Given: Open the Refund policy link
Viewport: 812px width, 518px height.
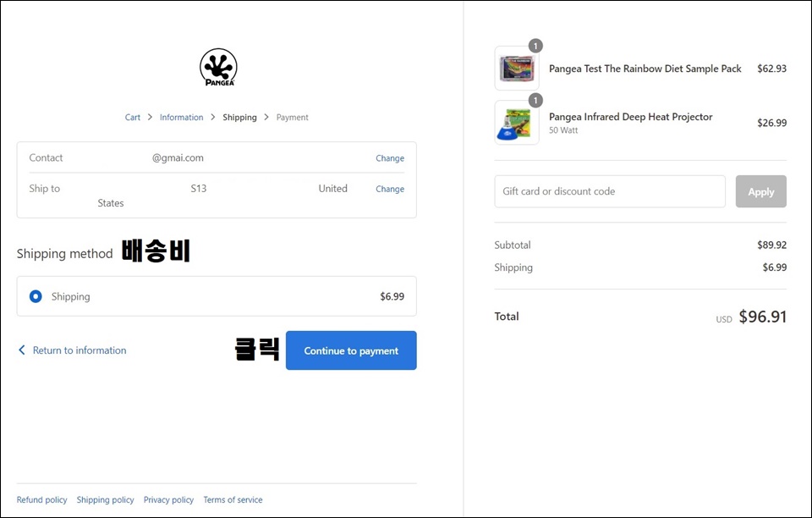Looking at the screenshot, I should (x=42, y=500).
